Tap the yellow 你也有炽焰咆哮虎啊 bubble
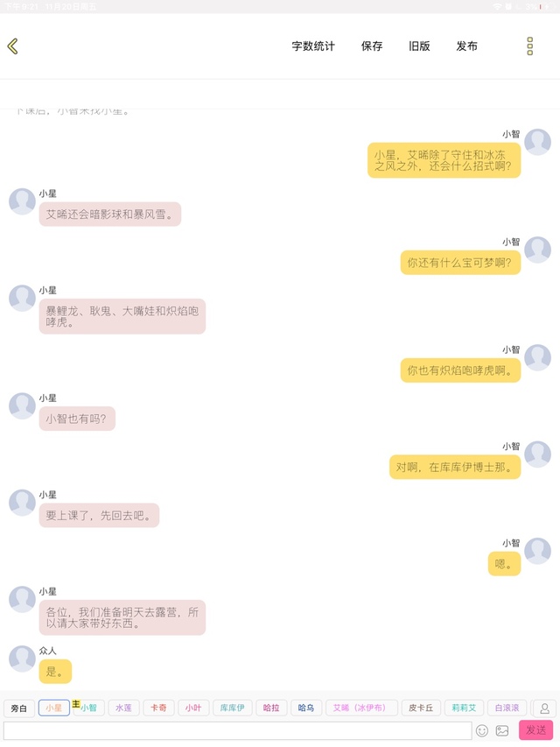Screen dimensions: 560x747 click(460, 370)
